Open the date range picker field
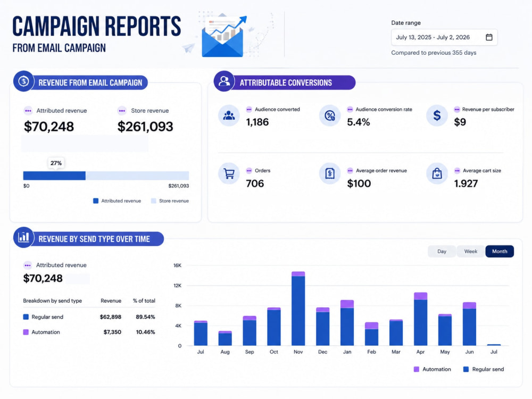The image size is (532, 399). pyautogui.click(x=444, y=37)
